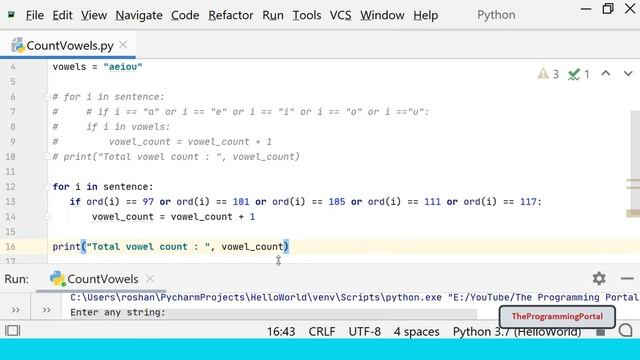Screen dimensions: 640x360
Task: Open the Window menu
Action: tap(382, 15)
